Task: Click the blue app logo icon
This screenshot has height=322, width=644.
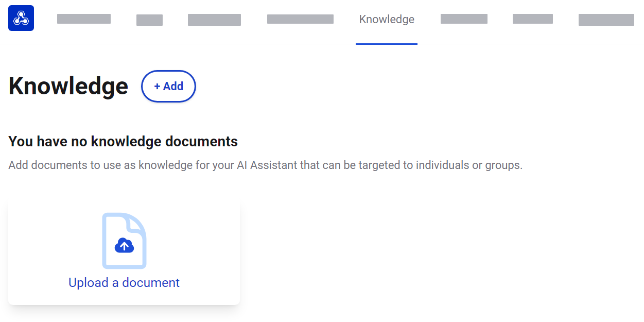Action: (21, 18)
